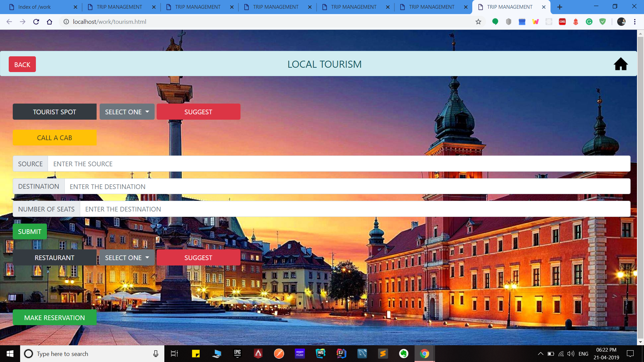Viewport: 644px width, 362px height.
Task: Click microphone icon in search bar
Action: (156, 354)
